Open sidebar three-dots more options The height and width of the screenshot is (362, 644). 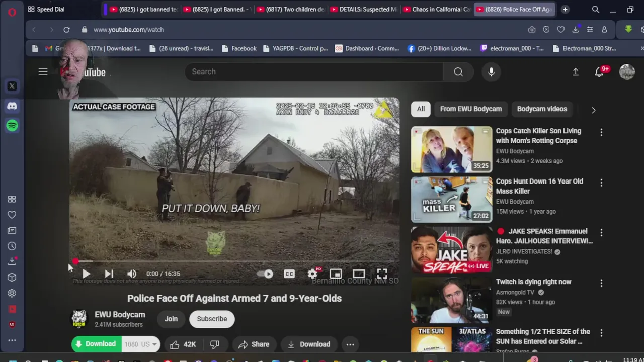click(12, 340)
